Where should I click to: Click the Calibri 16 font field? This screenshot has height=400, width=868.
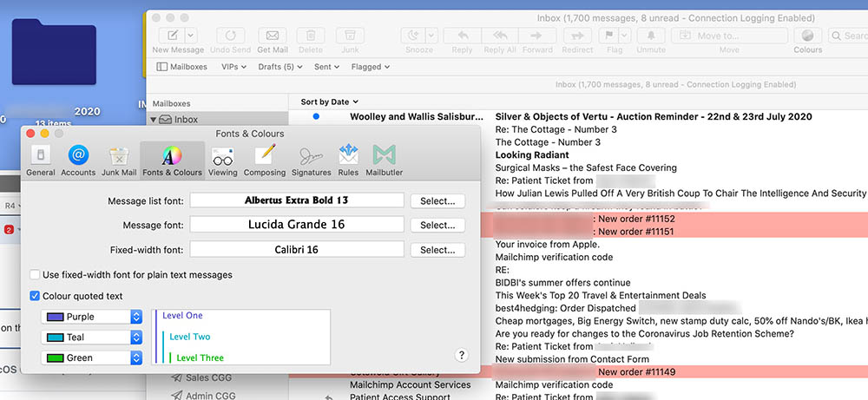click(297, 250)
